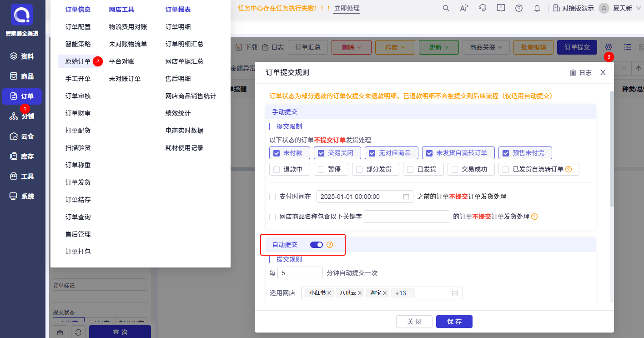The width and height of the screenshot is (644, 338).
Task: Enable the 支付时间在 checkbox
Action: coord(272,197)
